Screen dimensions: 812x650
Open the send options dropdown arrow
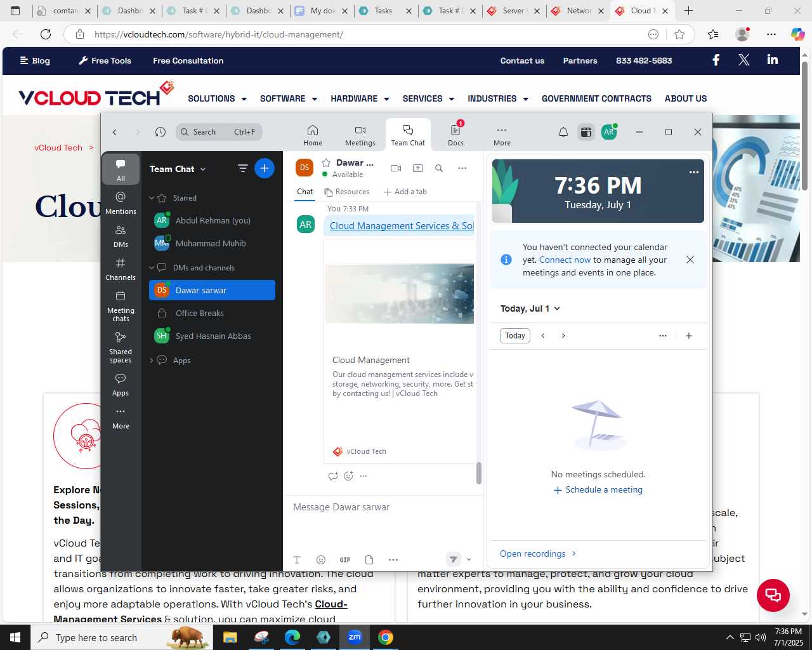pyautogui.click(x=469, y=560)
